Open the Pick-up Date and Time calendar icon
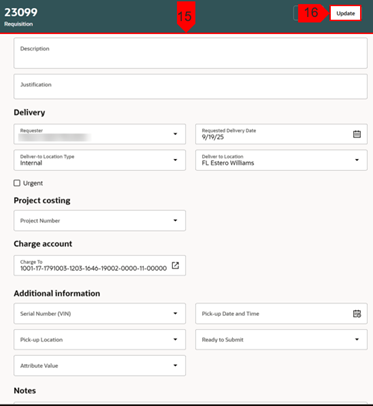The image size is (373, 406). click(357, 313)
